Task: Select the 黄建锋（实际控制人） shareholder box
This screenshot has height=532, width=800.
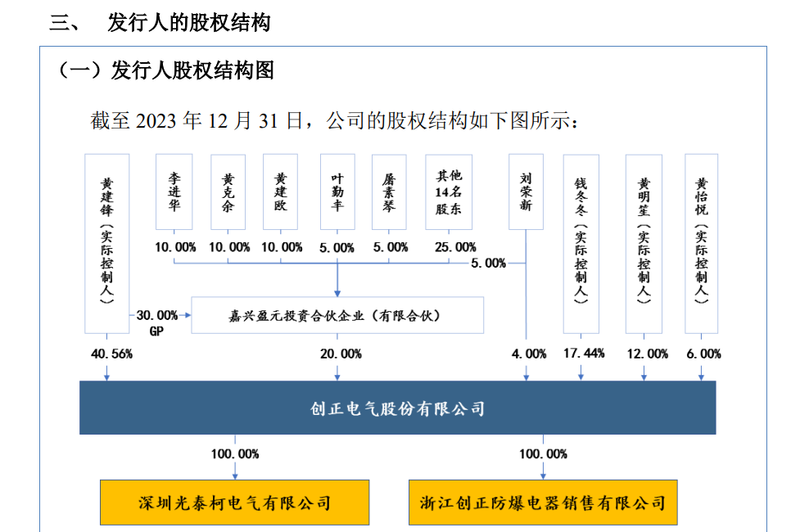Action: (x=106, y=244)
